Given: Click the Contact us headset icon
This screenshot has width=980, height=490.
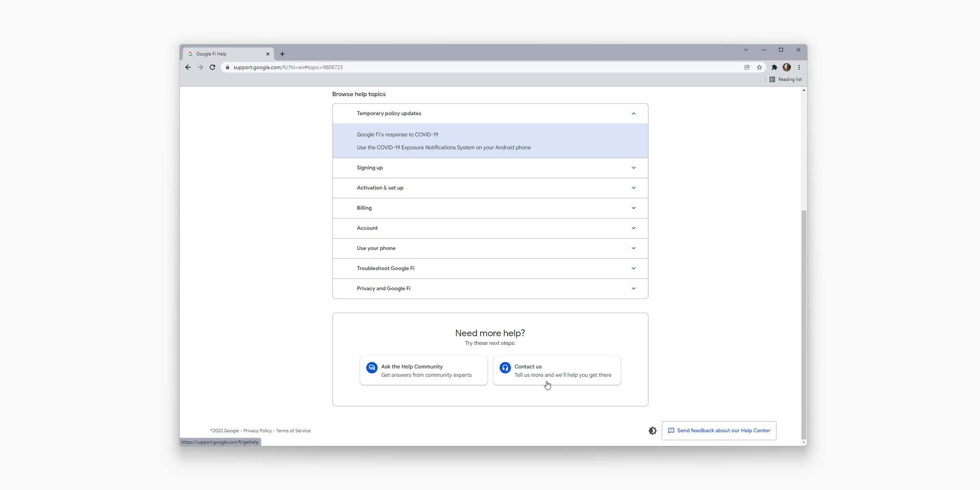Looking at the screenshot, I should tap(505, 367).
